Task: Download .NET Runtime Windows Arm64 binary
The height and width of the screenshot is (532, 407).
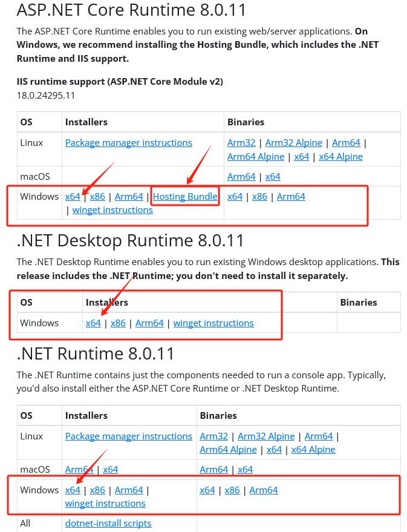Action: [x=264, y=490]
